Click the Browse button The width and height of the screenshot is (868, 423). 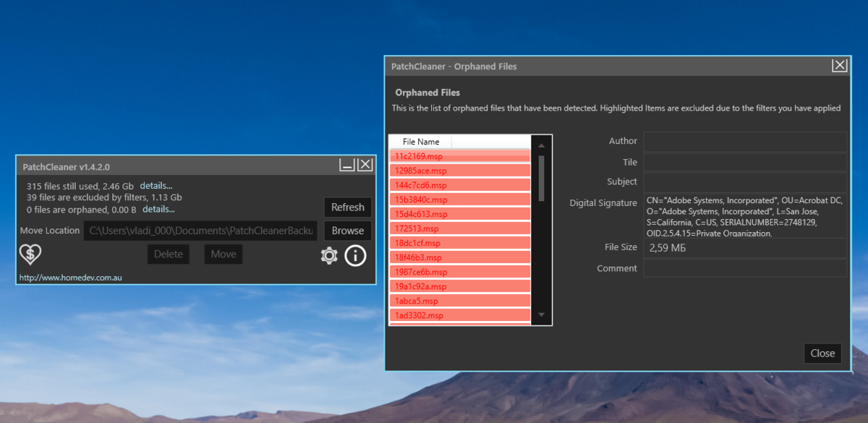(x=348, y=231)
